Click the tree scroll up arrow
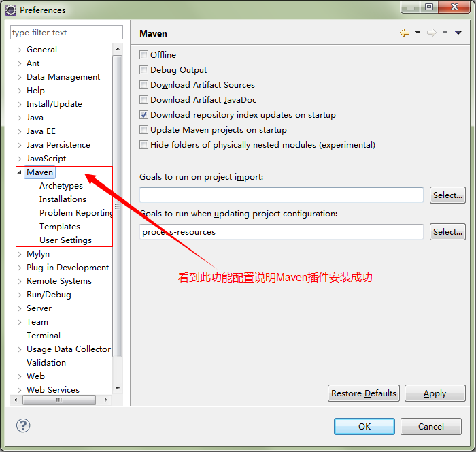This screenshot has width=476, height=452. click(x=118, y=49)
